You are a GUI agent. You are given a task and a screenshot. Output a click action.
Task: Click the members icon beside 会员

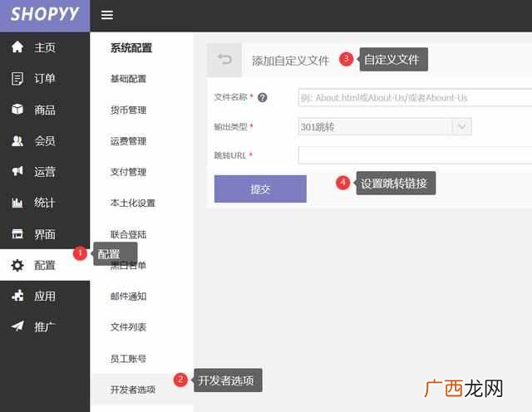(x=17, y=140)
